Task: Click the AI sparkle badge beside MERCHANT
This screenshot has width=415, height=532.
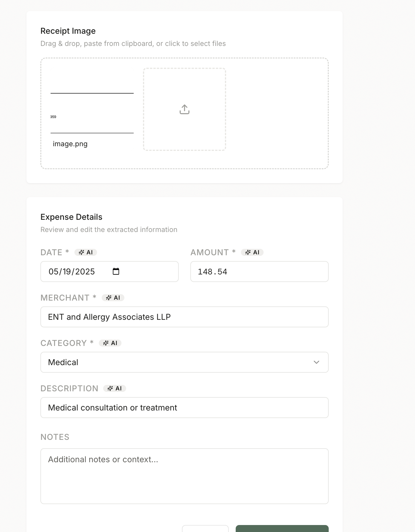Action: tap(113, 298)
